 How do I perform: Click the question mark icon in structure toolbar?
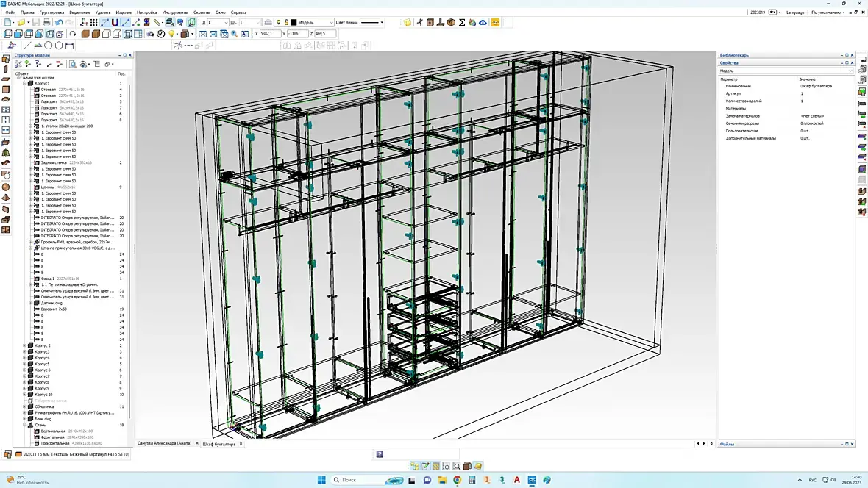coord(38,64)
